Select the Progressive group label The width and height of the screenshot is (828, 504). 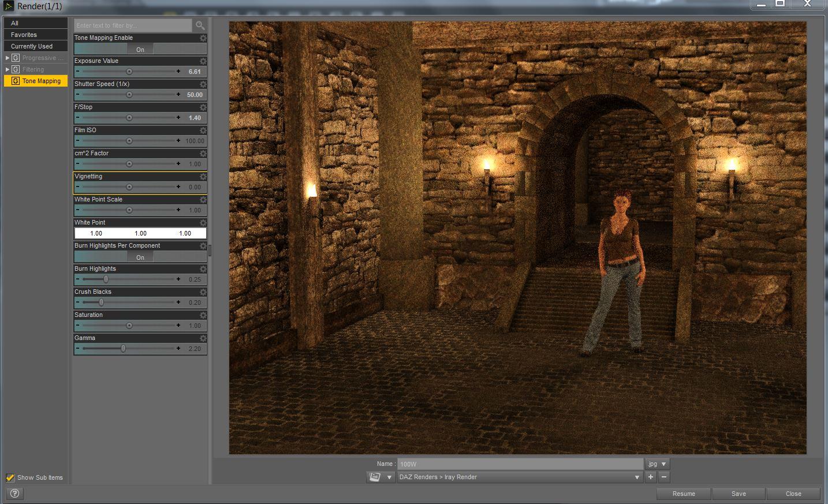[x=43, y=58]
